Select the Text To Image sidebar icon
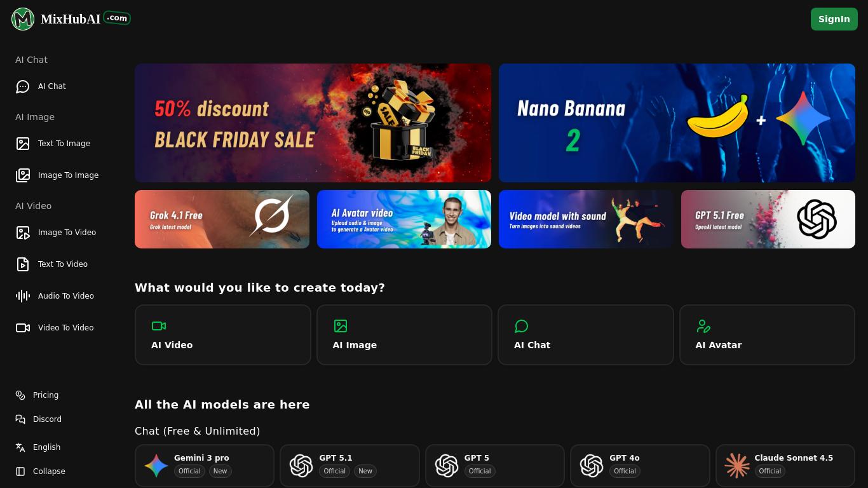The height and width of the screenshot is (488, 868). (23, 144)
